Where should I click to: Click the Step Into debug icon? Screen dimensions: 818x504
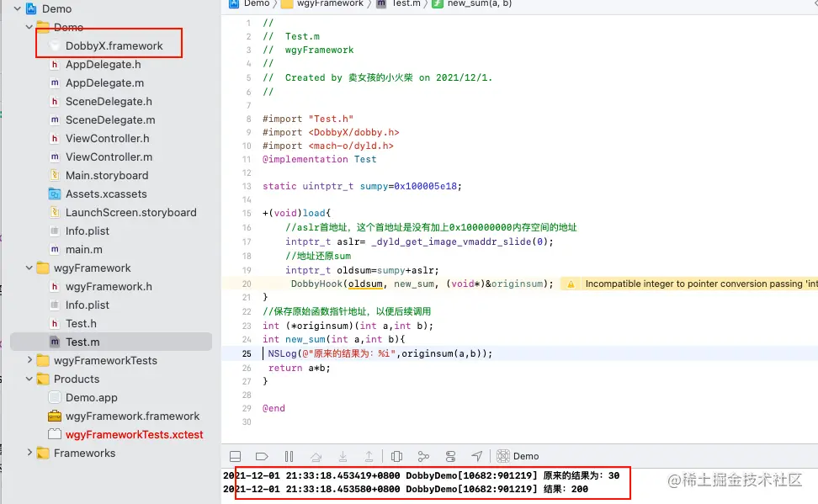click(343, 457)
